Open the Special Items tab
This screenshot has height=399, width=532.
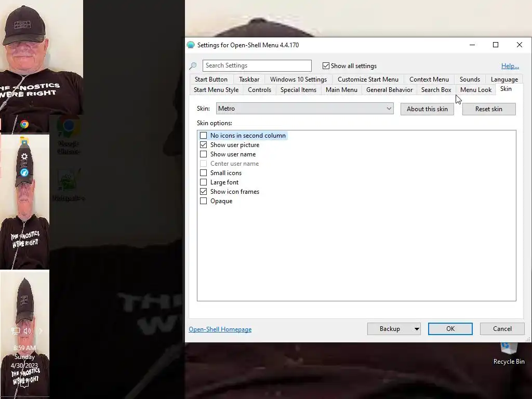pyautogui.click(x=298, y=90)
